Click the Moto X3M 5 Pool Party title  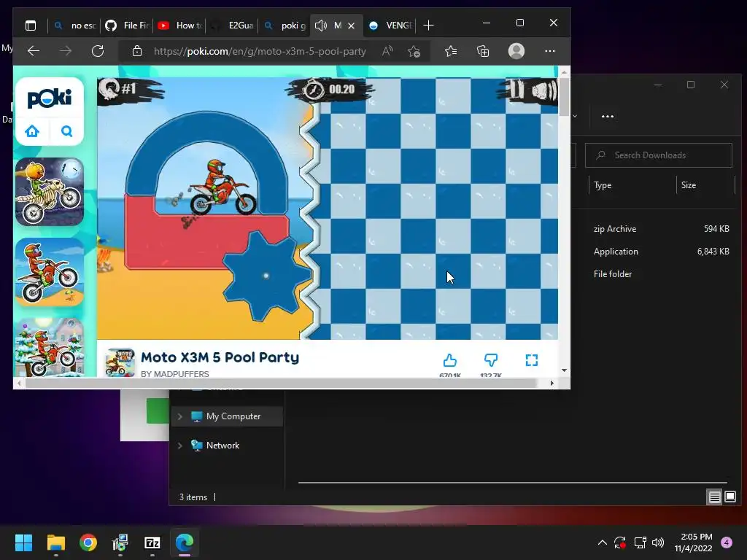pos(220,357)
